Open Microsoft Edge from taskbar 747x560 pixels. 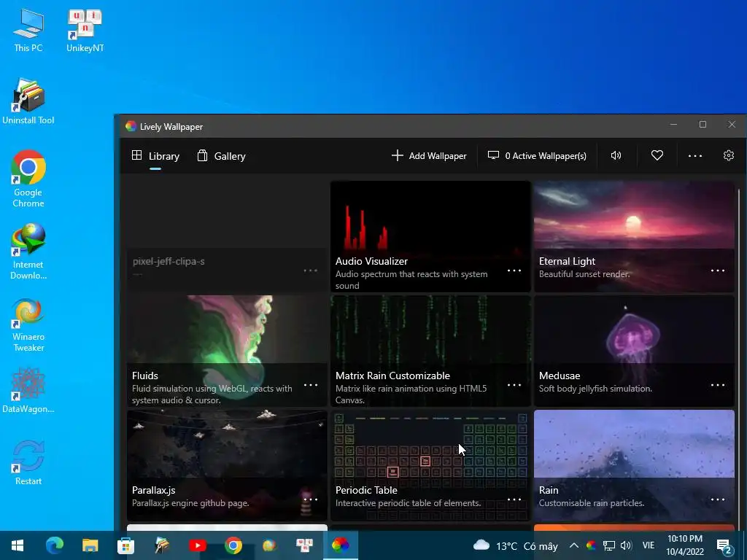[54, 545]
